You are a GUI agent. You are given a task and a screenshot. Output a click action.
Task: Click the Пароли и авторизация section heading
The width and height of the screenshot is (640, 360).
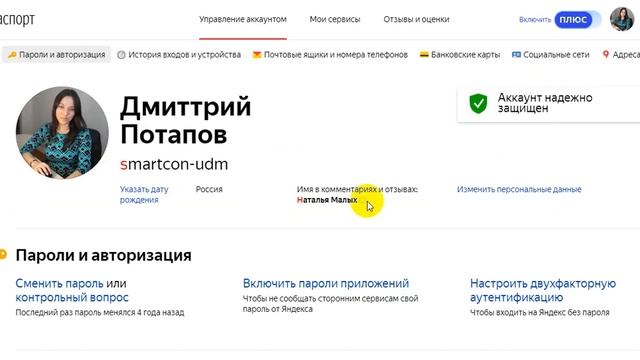tap(103, 256)
